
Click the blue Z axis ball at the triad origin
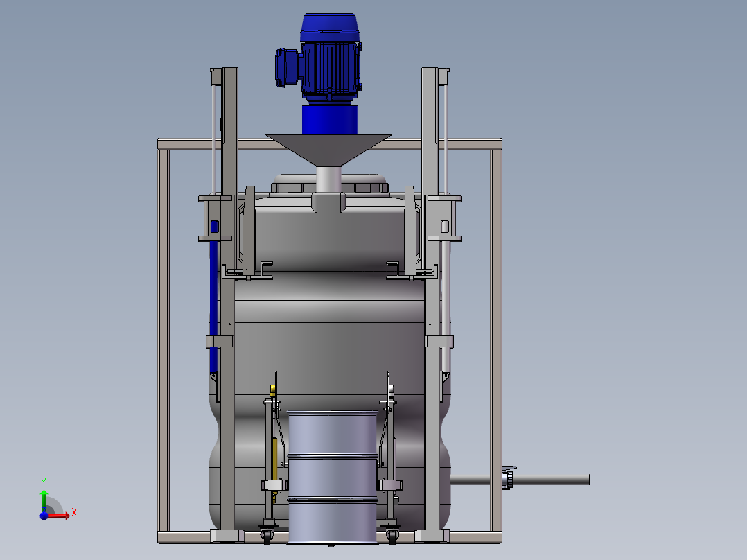click(x=44, y=516)
